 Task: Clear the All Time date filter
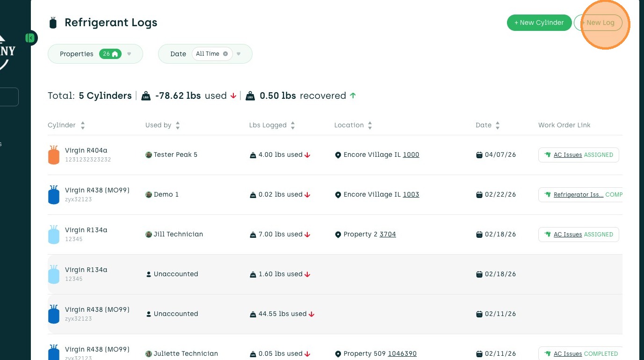point(225,54)
